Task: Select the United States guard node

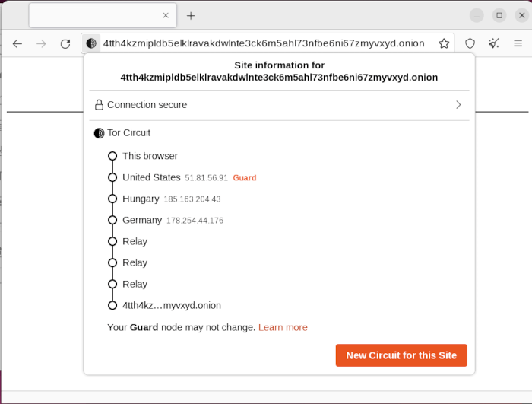Action: (151, 177)
